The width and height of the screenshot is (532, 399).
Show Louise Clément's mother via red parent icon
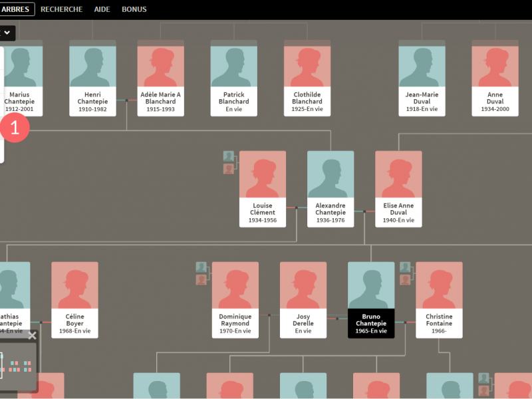point(229,169)
